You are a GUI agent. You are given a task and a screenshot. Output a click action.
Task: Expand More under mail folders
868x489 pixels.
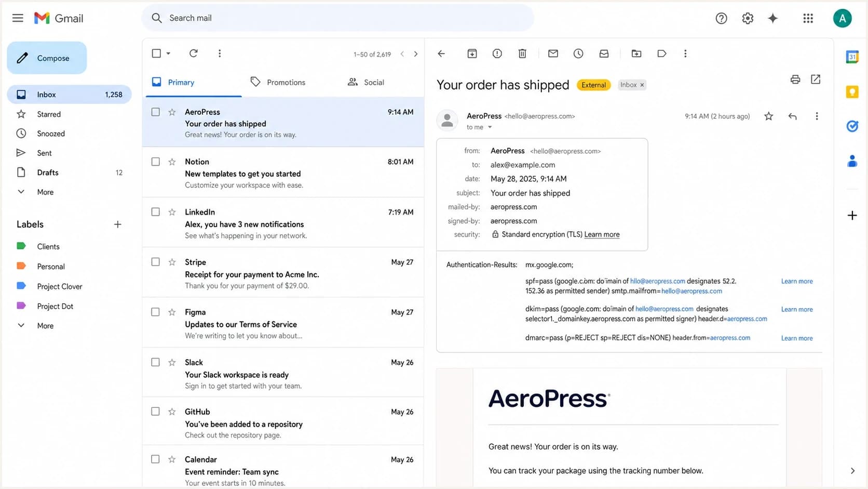[x=45, y=192]
